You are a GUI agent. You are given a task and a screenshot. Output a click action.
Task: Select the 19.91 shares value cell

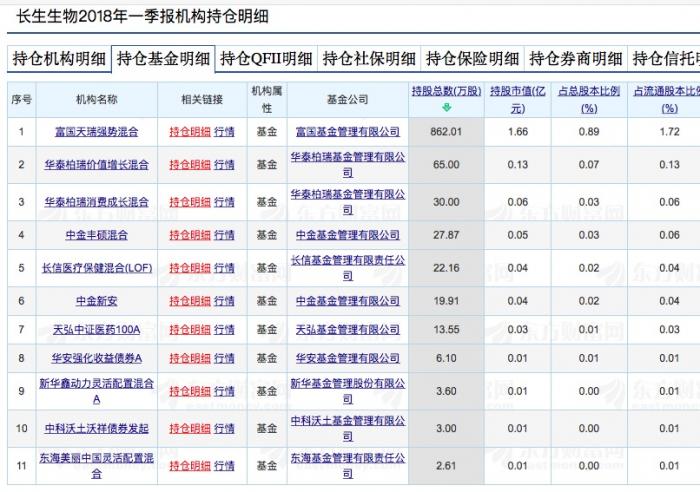pyautogui.click(x=446, y=301)
